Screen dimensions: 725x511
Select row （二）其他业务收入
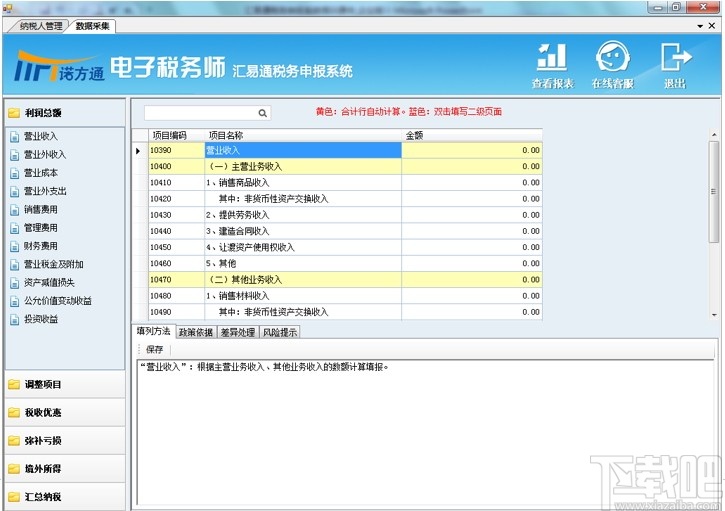tap(345, 280)
